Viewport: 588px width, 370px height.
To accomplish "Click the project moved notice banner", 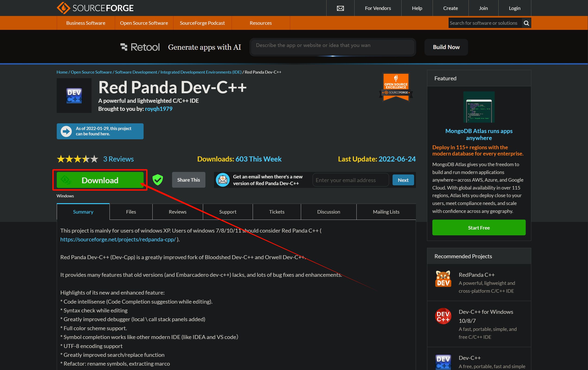I will coord(100,131).
